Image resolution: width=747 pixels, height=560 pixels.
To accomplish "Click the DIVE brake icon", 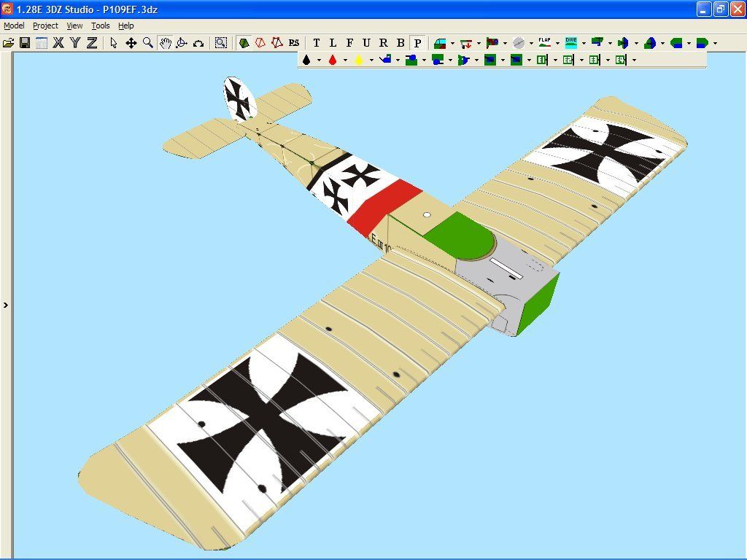I will [571, 43].
